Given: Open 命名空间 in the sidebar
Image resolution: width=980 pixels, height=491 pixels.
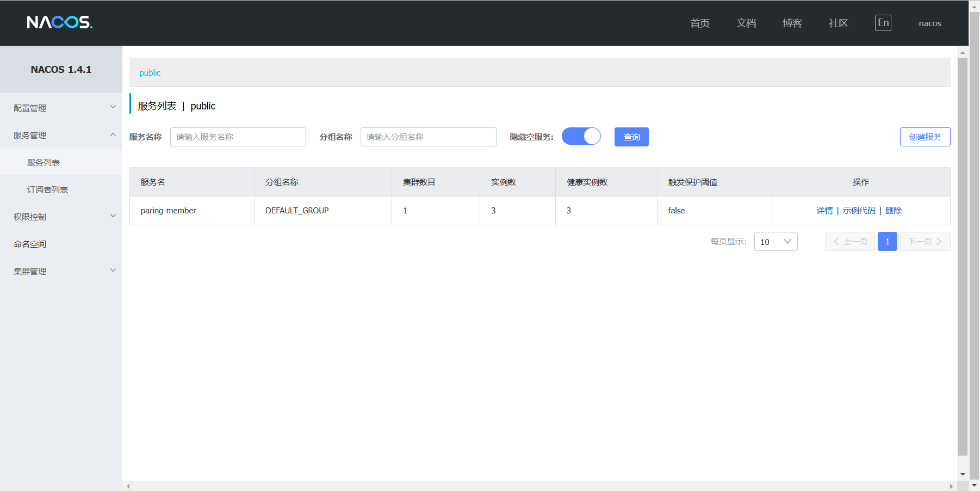Looking at the screenshot, I should click(x=61, y=244).
